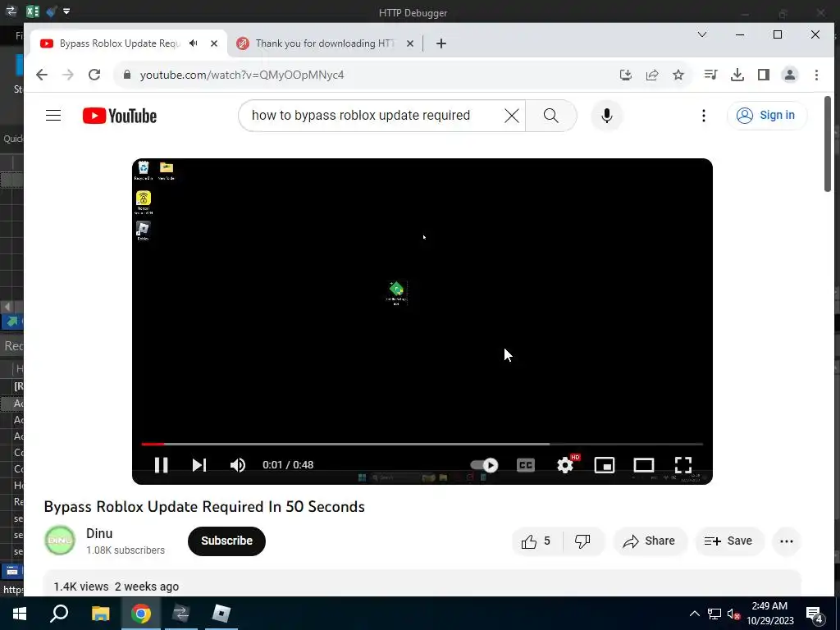Click video title Bypass Roblox Update Required

pos(204,507)
